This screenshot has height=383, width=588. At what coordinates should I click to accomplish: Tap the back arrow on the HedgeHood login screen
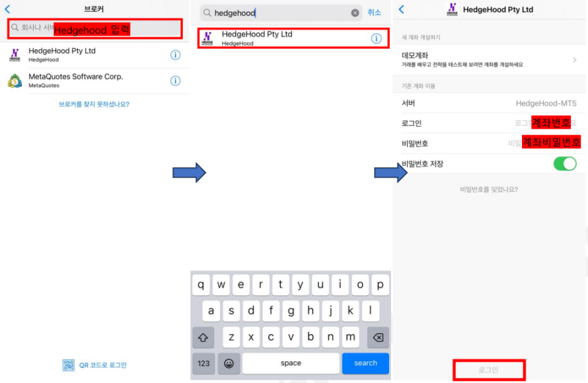pos(402,9)
